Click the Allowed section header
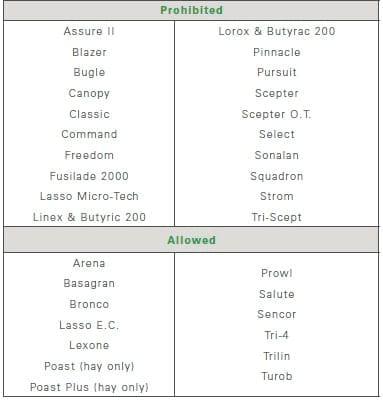Image resolution: width=383 pixels, height=403 pixels. point(191,240)
